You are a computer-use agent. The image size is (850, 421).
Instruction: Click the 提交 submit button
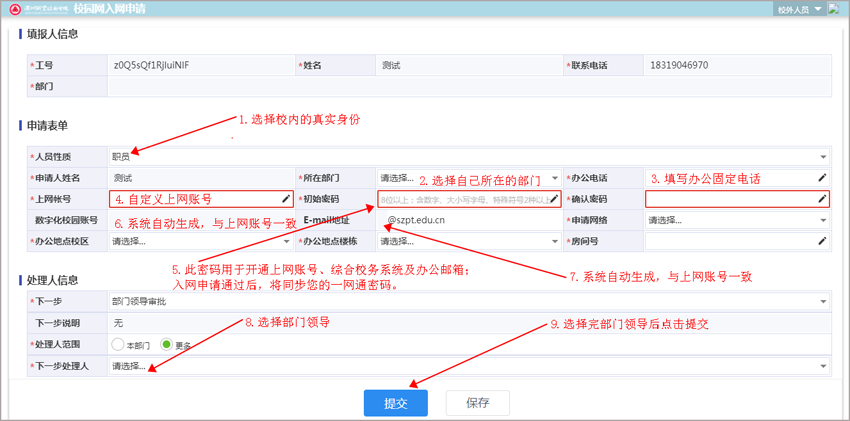[395, 403]
